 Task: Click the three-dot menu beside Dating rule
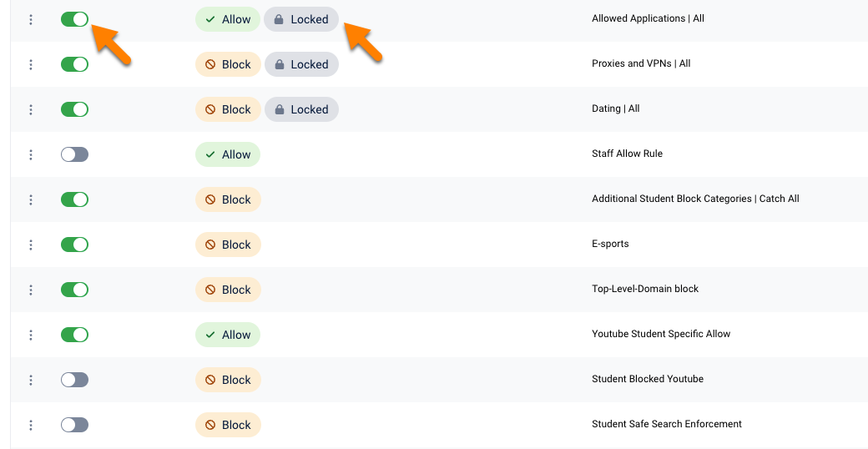tap(31, 109)
